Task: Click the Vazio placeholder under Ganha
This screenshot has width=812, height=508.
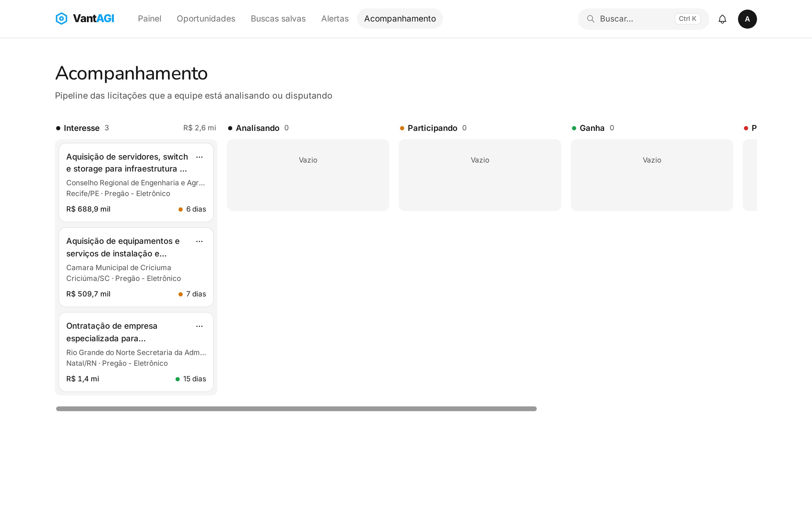Action: point(652,160)
